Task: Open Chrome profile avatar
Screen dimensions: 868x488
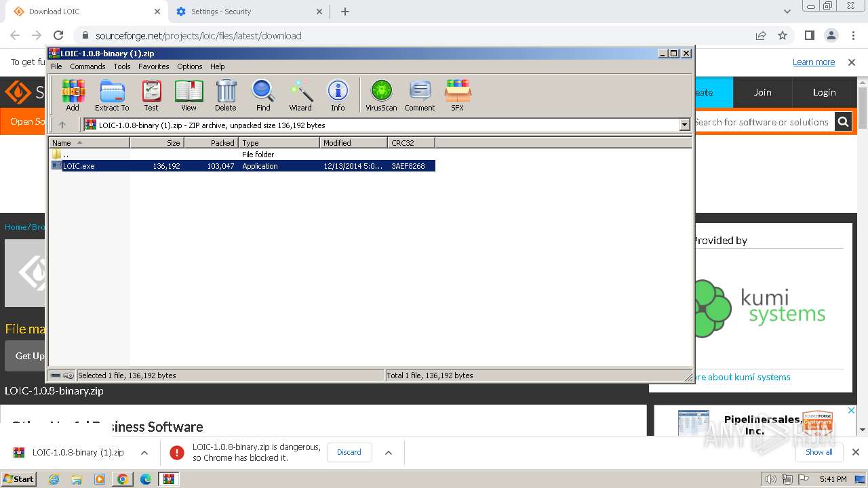Action: (831, 35)
